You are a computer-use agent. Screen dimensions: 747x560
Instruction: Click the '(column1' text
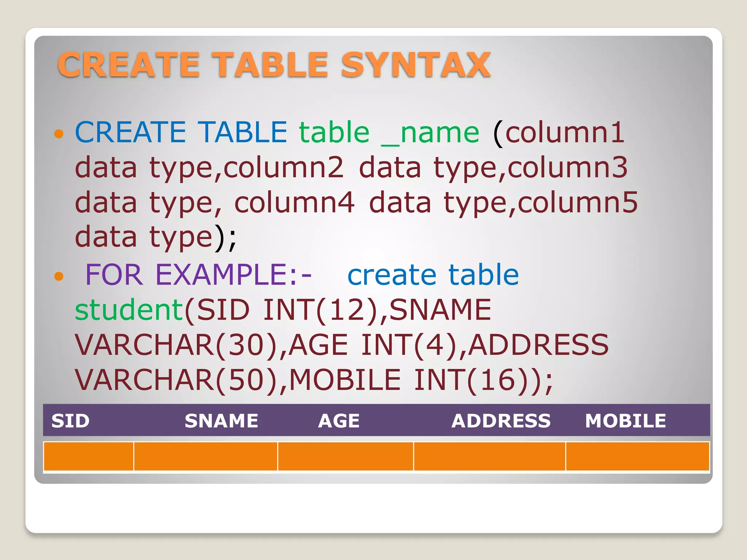pyautogui.click(x=558, y=132)
